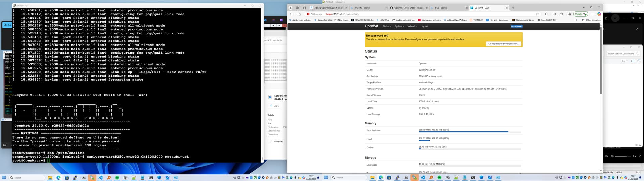Open 'Aanbevolen websites' bookmark
This screenshot has width=644, height=181.
[x=300, y=20]
